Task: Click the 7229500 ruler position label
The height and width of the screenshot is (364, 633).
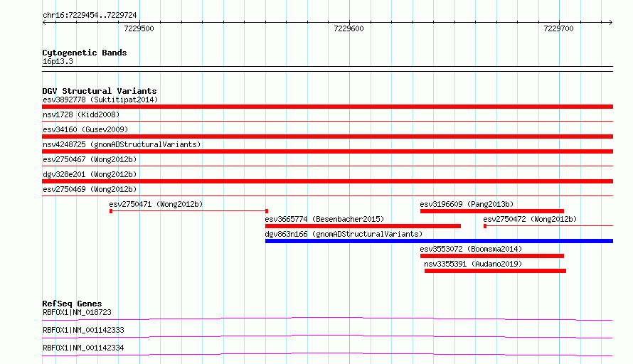Action: (x=139, y=28)
